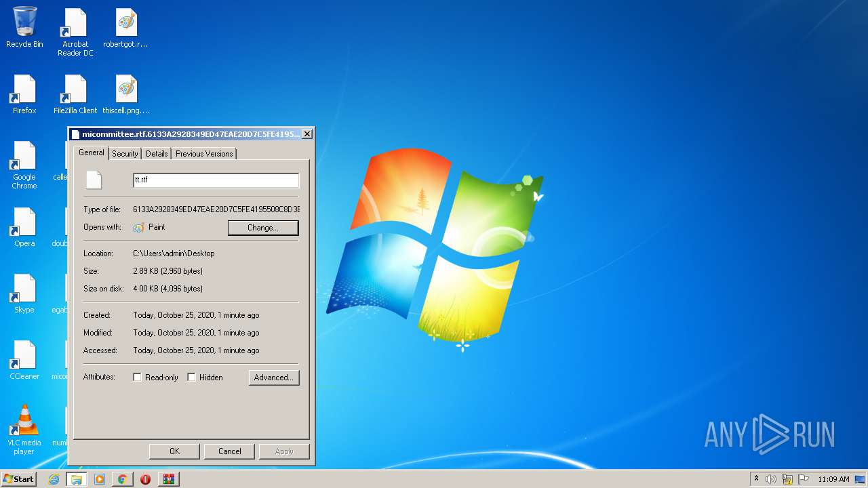Click OK in properties dialog
The width and height of the screenshot is (868, 488).
pyautogui.click(x=174, y=451)
